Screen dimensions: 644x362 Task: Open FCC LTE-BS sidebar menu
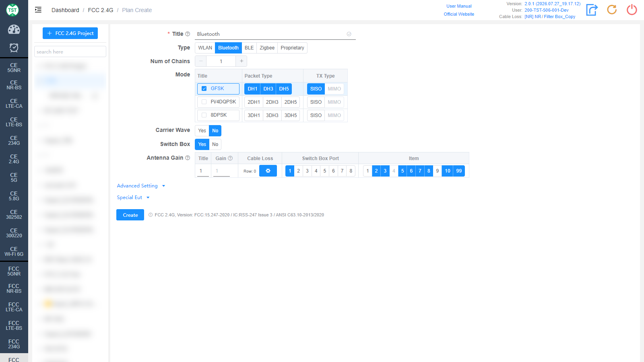[14, 325]
